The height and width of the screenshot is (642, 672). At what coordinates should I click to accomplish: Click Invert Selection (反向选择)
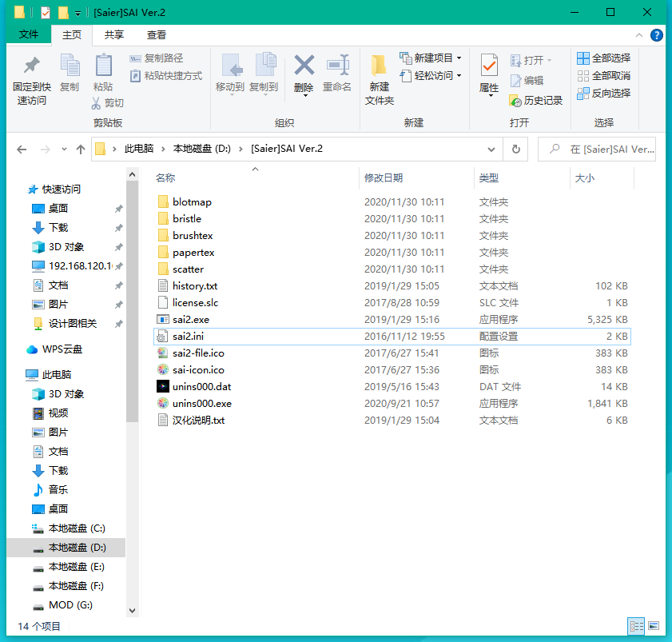[604, 93]
